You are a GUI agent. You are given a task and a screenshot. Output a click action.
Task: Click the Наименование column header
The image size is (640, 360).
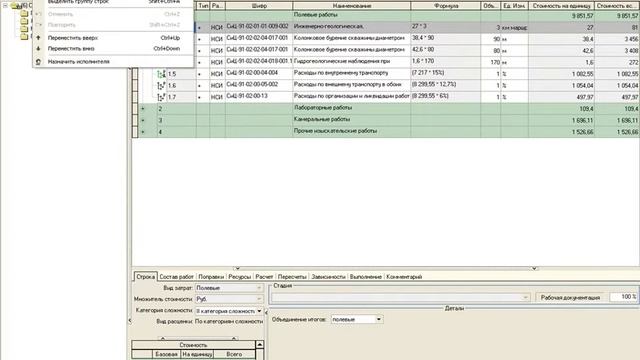click(x=351, y=6)
